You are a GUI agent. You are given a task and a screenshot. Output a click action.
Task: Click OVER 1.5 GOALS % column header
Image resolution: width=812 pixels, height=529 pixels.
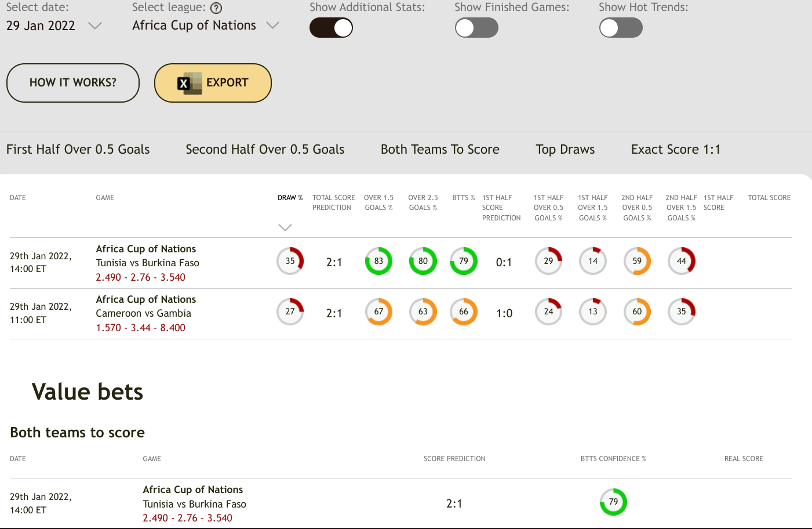[378, 202]
